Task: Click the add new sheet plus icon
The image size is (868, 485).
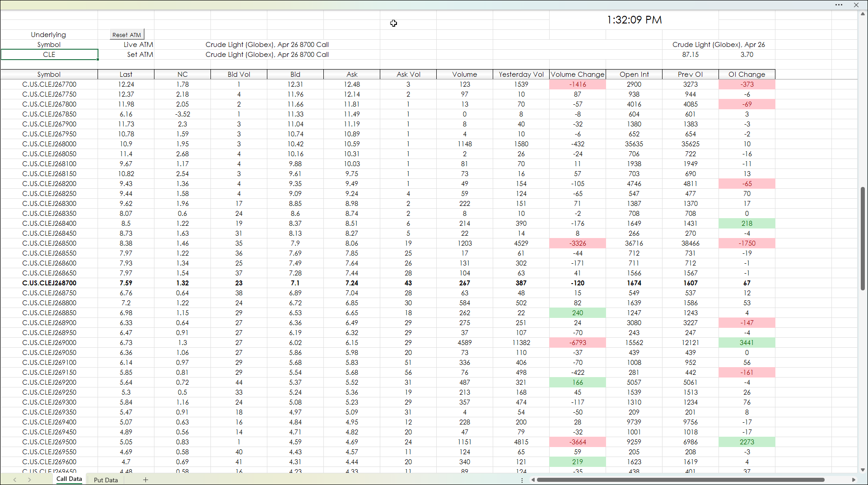Action: pyautogui.click(x=145, y=480)
